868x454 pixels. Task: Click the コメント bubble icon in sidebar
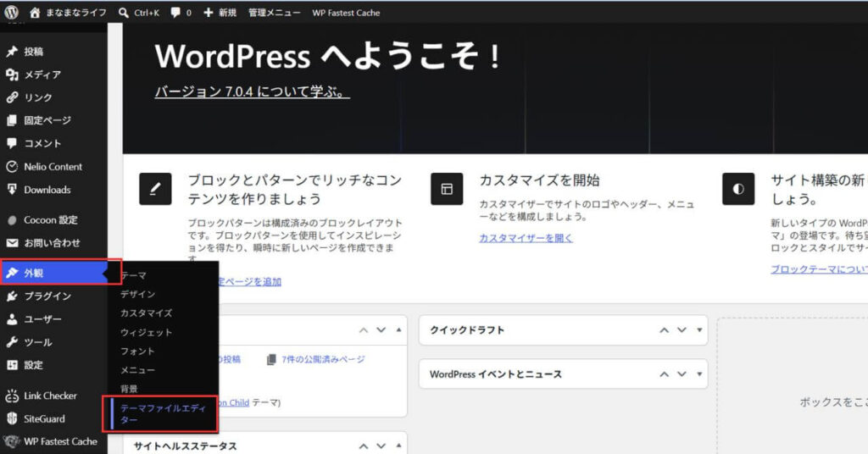click(12, 143)
